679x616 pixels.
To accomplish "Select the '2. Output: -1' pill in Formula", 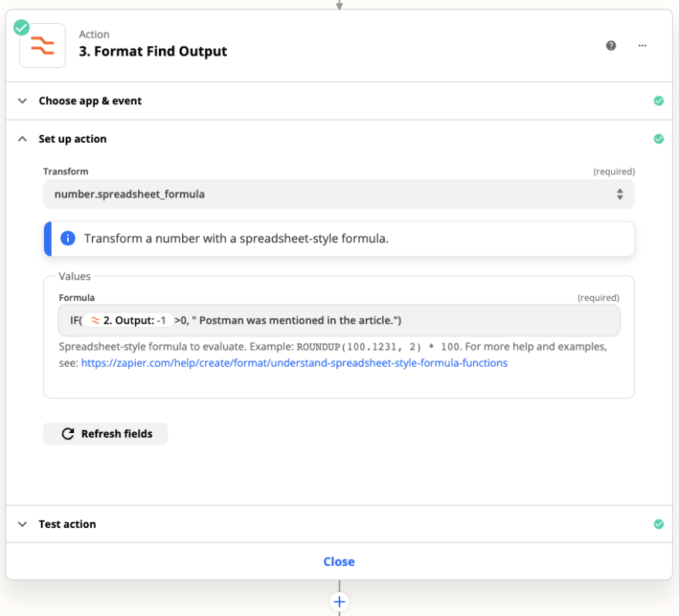I will point(128,320).
